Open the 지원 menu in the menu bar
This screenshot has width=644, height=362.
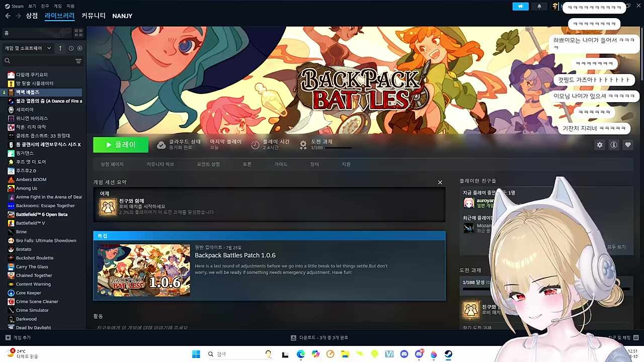point(70,6)
